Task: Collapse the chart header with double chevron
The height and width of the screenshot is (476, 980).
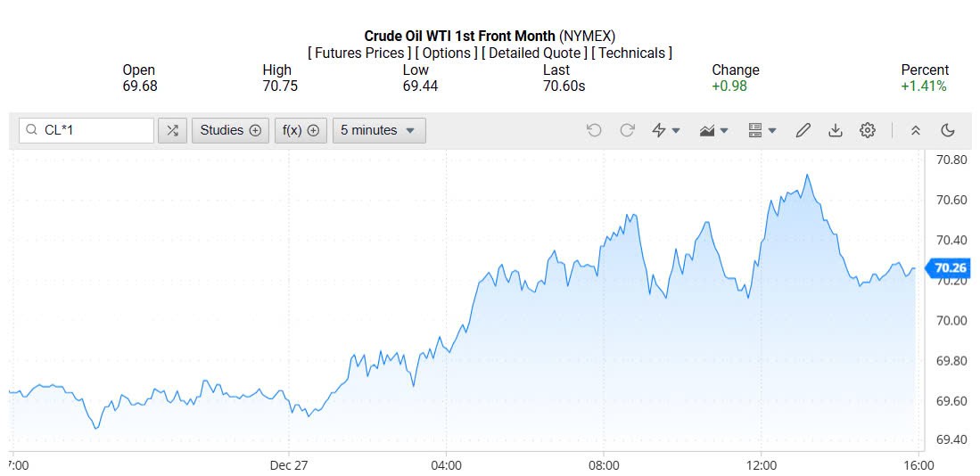Action: pos(915,130)
